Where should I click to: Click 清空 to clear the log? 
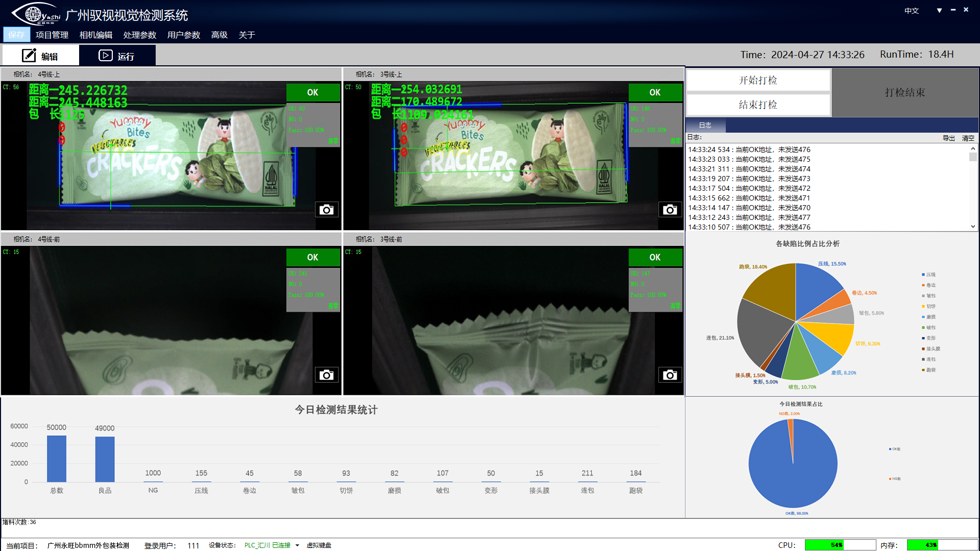click(x=968, y=138)
